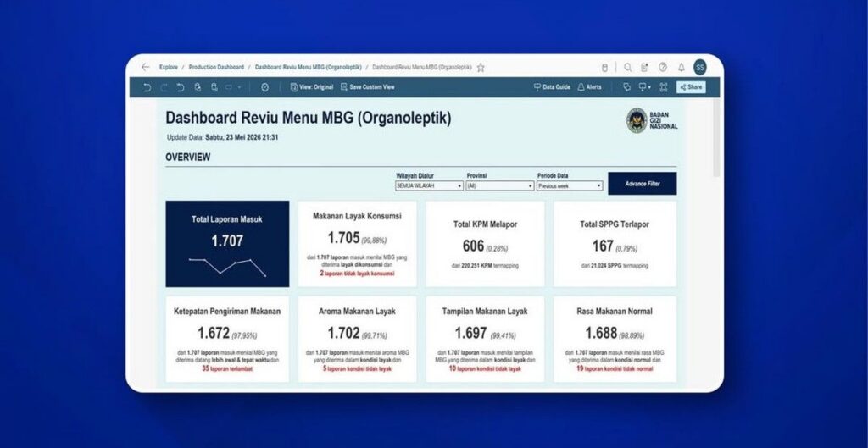
Task: Click the 1.688 Rasa Makanan Normal value
Action: [x=601, y=333]
